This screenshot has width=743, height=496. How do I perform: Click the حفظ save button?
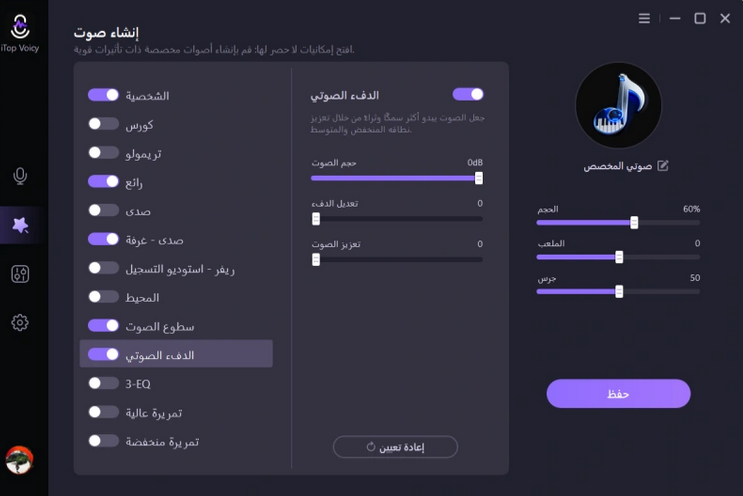pos(618,394)
